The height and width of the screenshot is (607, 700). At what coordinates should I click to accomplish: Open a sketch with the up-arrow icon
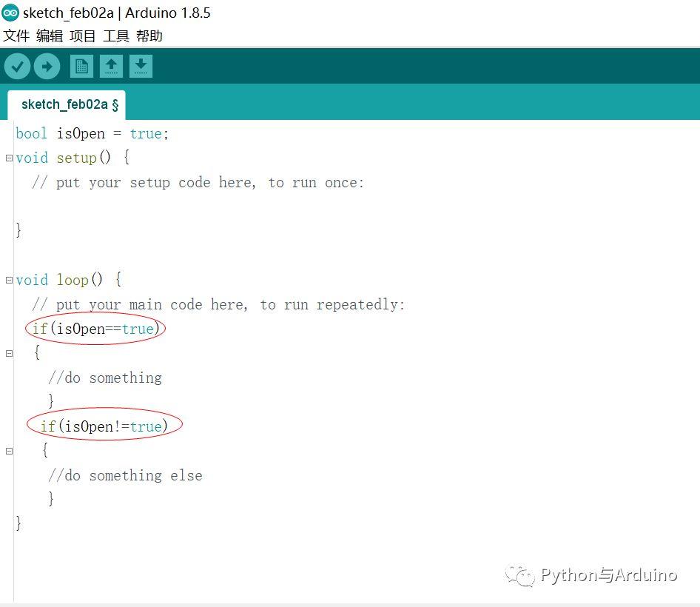[111, 67]
